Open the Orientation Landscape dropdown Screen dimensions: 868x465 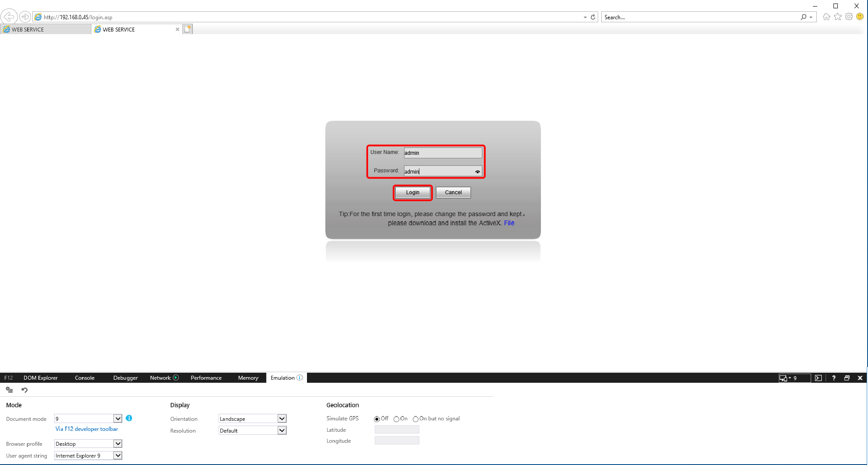tap(282, 419)
